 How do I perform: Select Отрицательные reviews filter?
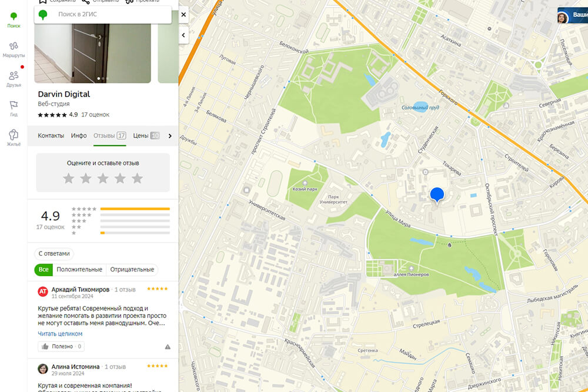(x=132, y=269)
